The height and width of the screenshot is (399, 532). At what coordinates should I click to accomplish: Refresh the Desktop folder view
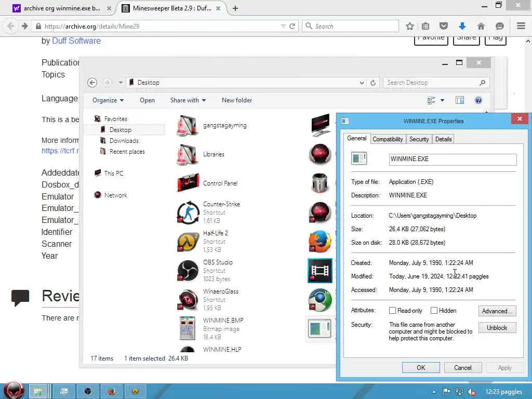373,83
